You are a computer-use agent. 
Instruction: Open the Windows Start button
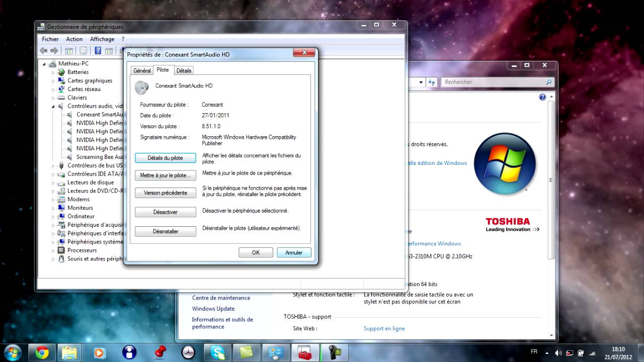pos(12,352)
